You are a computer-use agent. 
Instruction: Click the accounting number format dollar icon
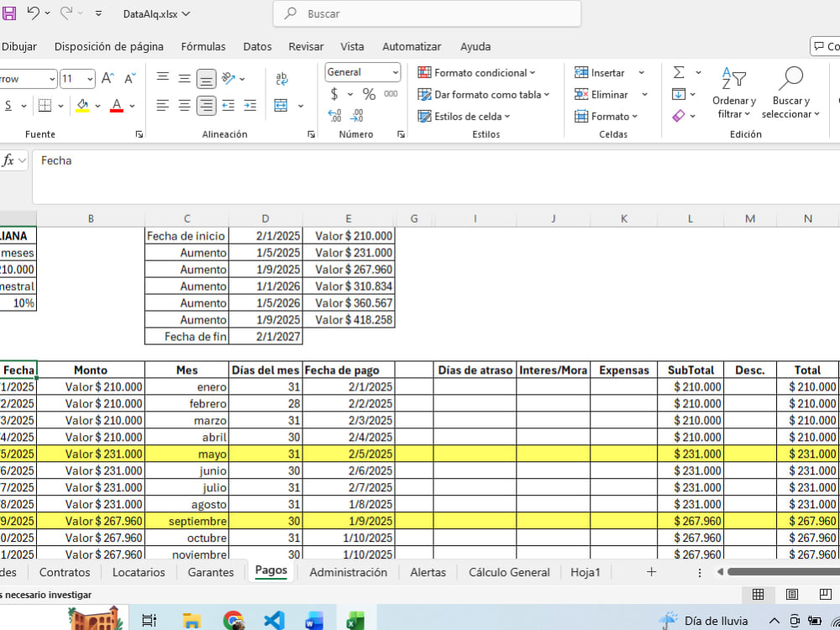point(334,94)
